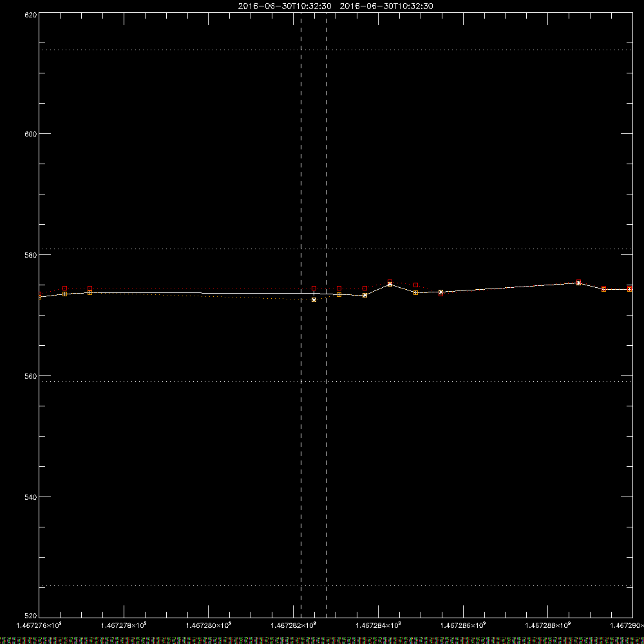Select the peak data point past 1.467288×10⁹
This screenshot has height=644, width=644.
point(578,283)
